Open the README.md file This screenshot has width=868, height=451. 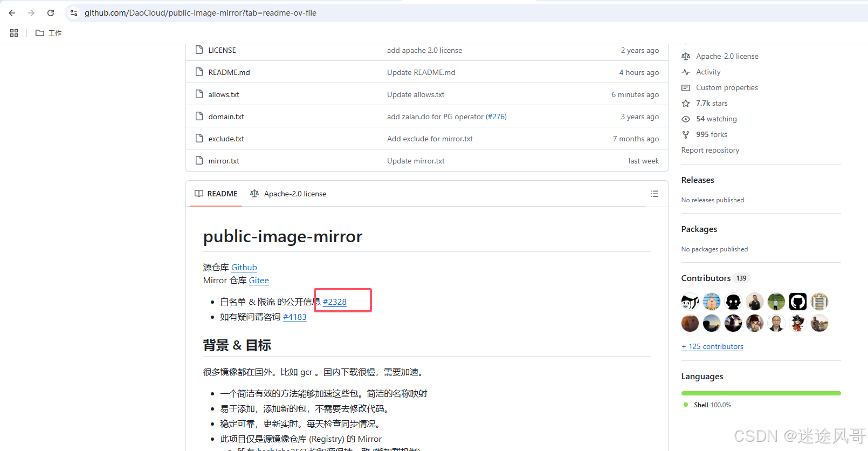tap(229, 72)
